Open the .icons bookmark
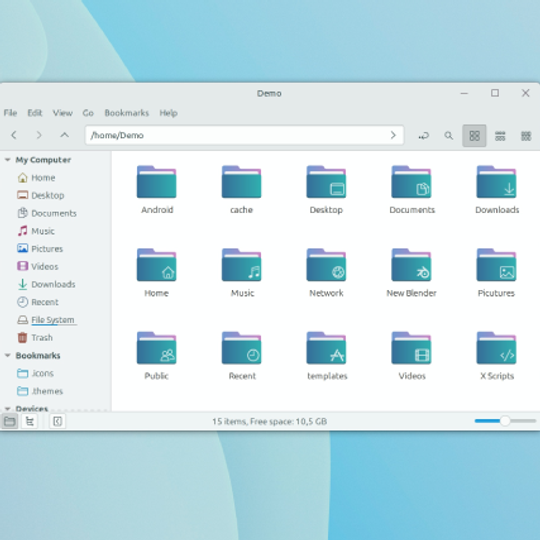The width and height of the screenshot is (540, 540). coord(35,373)
